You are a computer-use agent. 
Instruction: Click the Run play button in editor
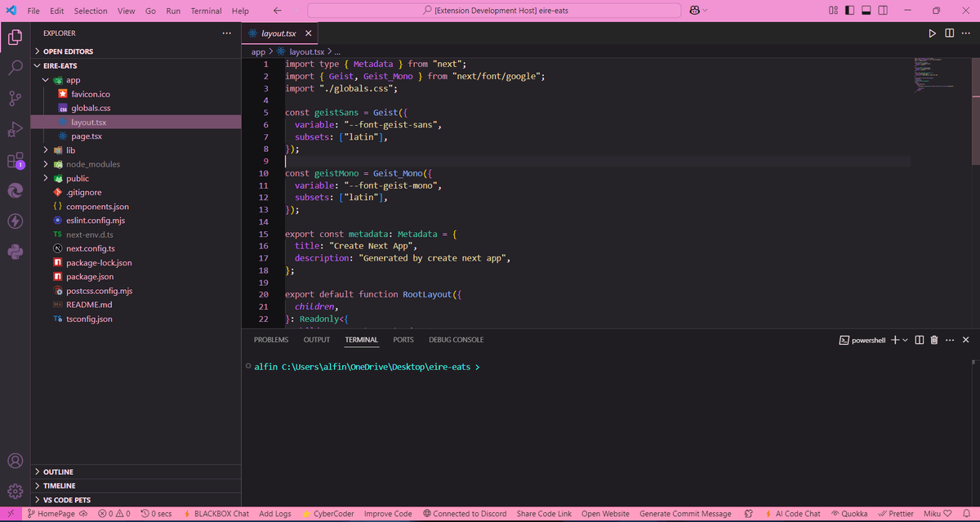(933, 33)
